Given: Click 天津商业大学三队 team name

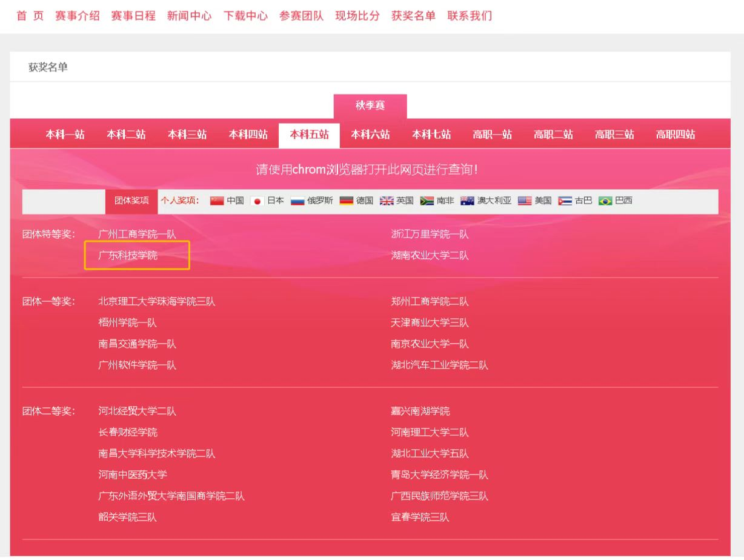Looking at the screenshot, I should [x=430, y=322].
